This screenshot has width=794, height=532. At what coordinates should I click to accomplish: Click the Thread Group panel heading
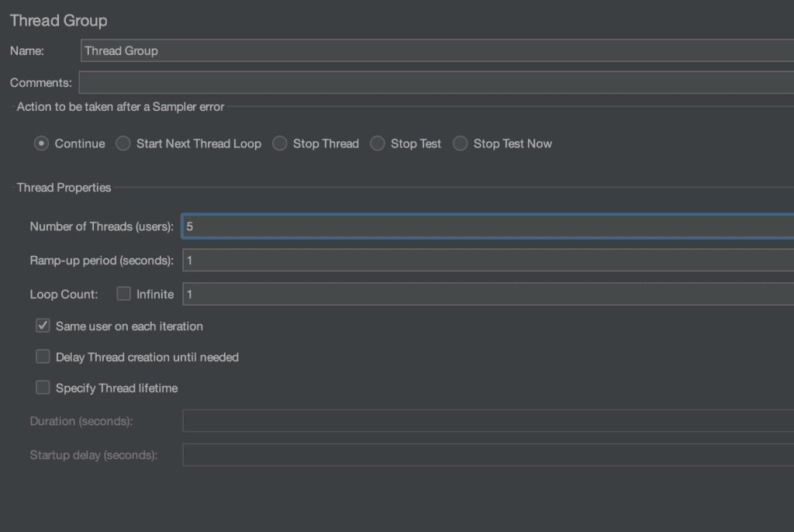[59, 21]
